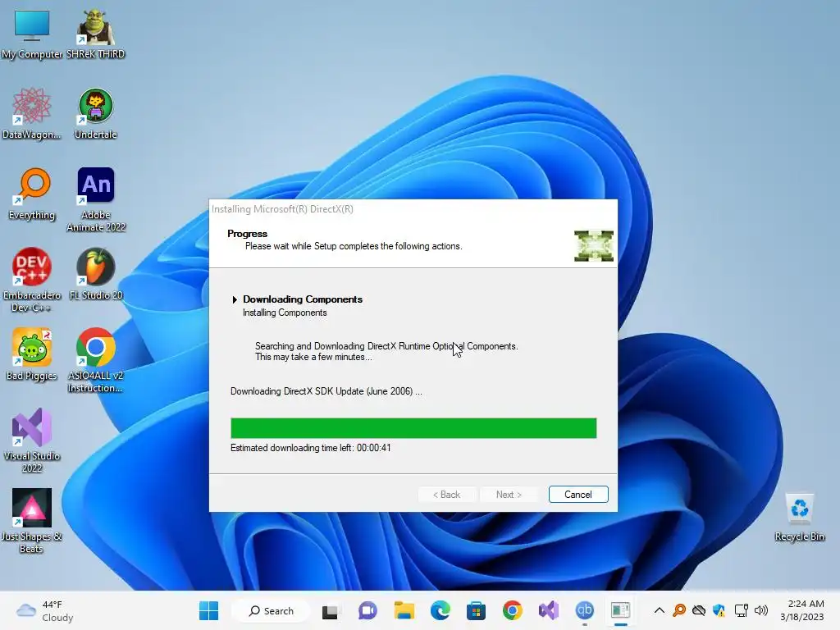The image size is (840, 630).
Task: Click the DirectX logo in the installer header
Action: (594, 246)
